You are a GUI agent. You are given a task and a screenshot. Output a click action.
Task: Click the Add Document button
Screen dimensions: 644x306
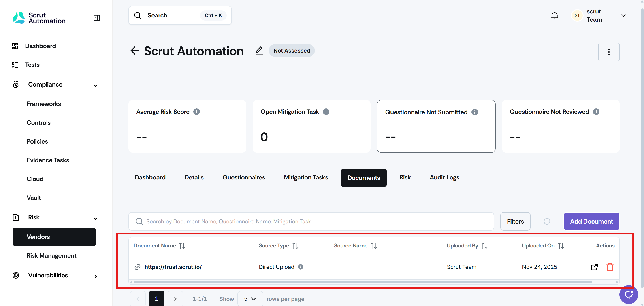coord(591,221)
